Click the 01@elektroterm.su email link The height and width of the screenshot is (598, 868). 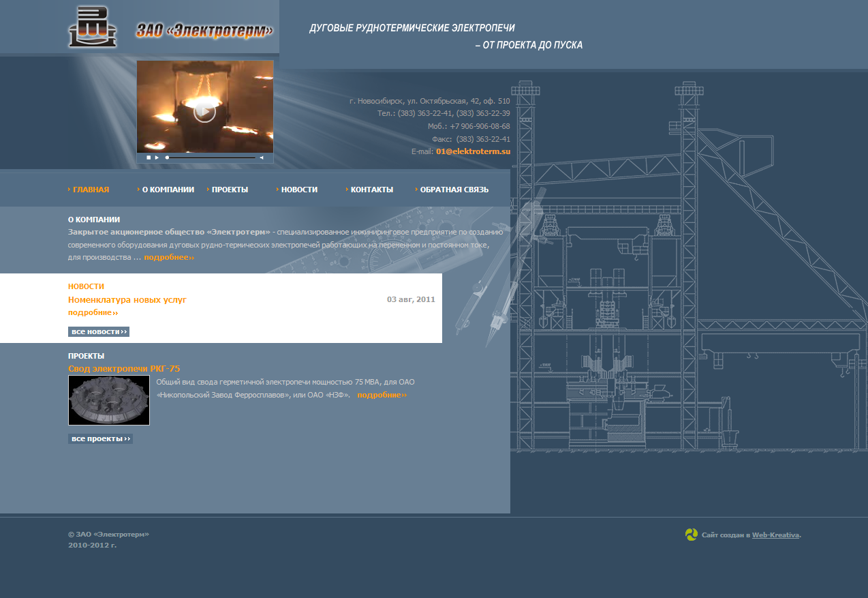tap(473, 151)
